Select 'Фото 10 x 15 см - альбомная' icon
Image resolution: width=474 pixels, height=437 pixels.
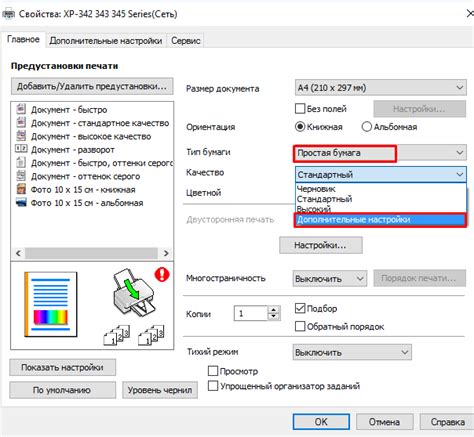(21, 202)
